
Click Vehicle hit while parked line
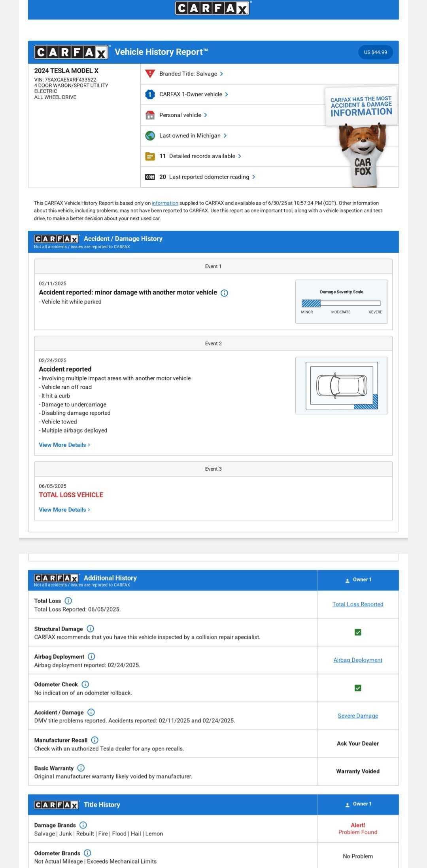point(70,302)
